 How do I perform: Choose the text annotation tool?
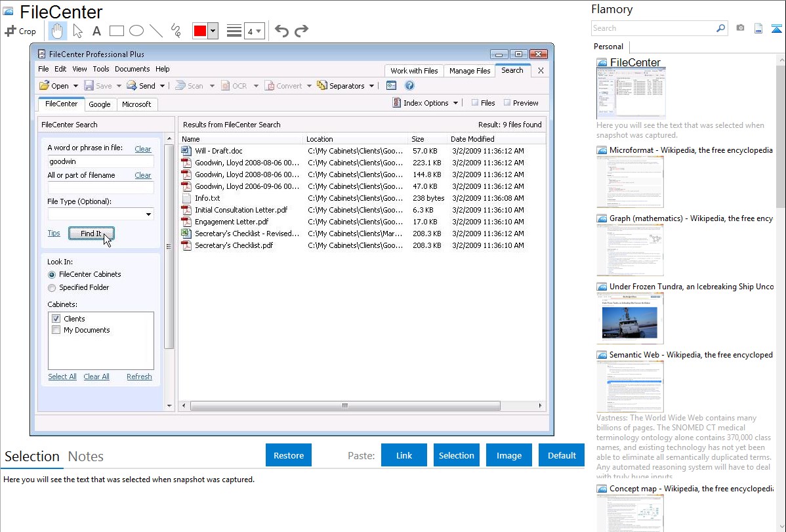coord(96,31)
